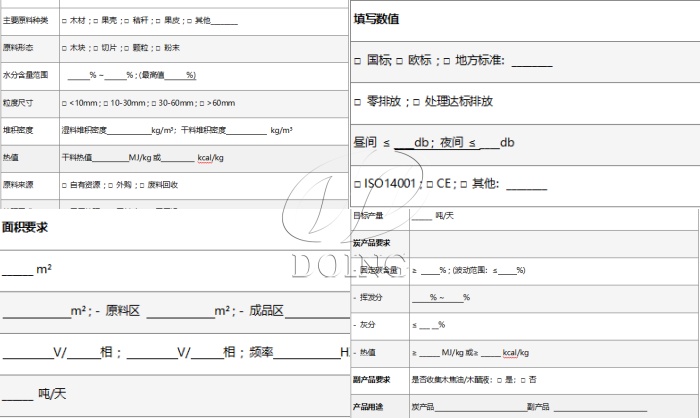Select the 水分含量范围 row label

[25, 75]
